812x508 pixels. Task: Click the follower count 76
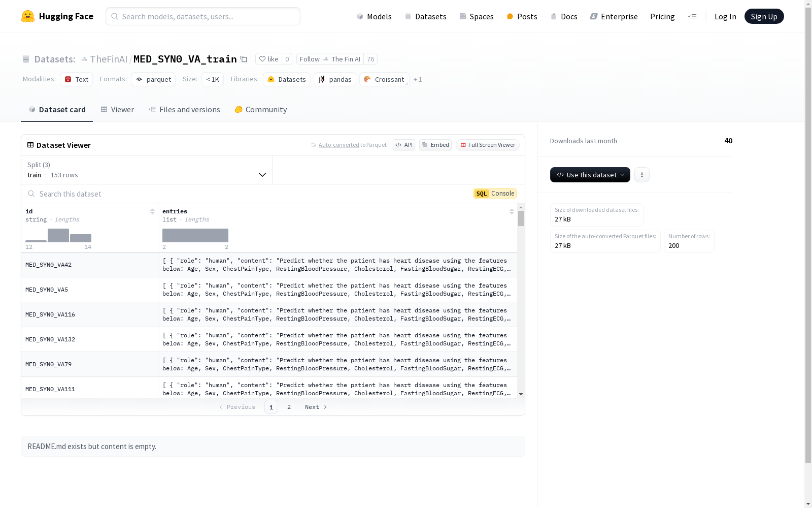tap(370, 59)
